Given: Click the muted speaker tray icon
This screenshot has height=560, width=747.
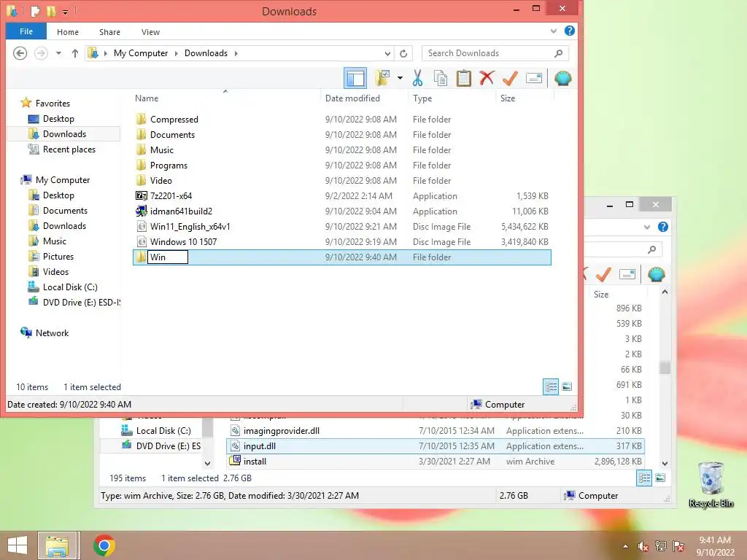Looking at the screenshot, I should point(643,546).
